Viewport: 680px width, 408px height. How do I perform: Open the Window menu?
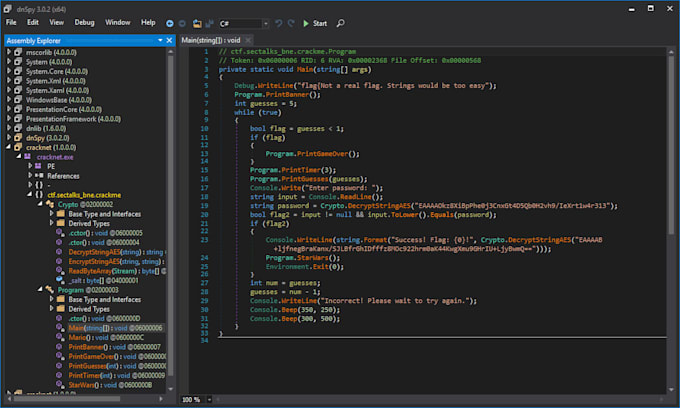(118, 23)
